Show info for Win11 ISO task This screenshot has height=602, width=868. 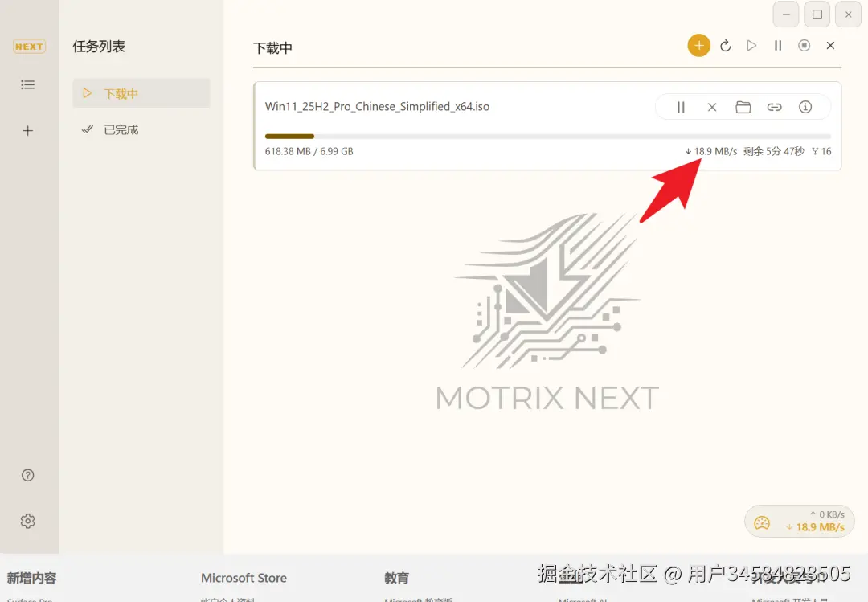[x=805, y=107]
